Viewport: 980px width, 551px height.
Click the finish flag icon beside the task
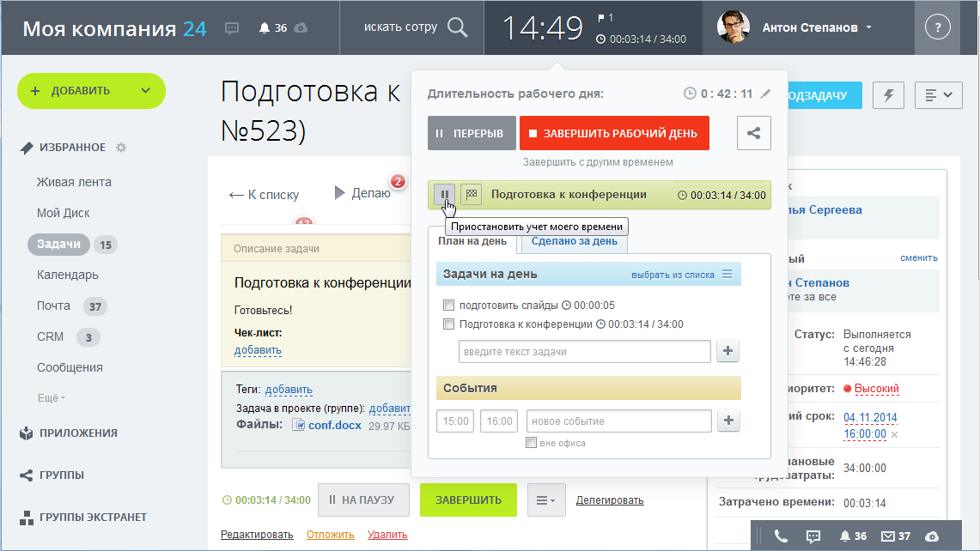[x=471, y=195]
